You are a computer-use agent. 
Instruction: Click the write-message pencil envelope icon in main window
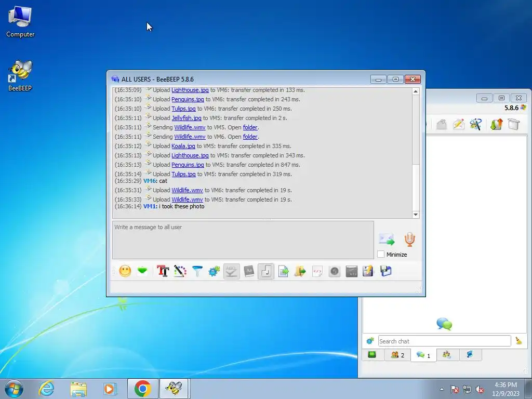coord(458,124)
